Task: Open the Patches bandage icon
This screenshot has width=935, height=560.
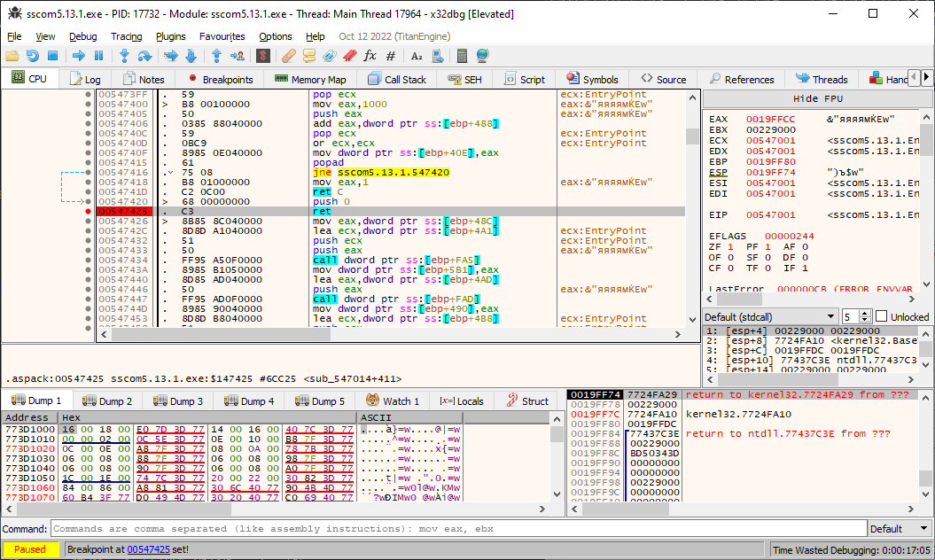Action: [x=289, y=56]
